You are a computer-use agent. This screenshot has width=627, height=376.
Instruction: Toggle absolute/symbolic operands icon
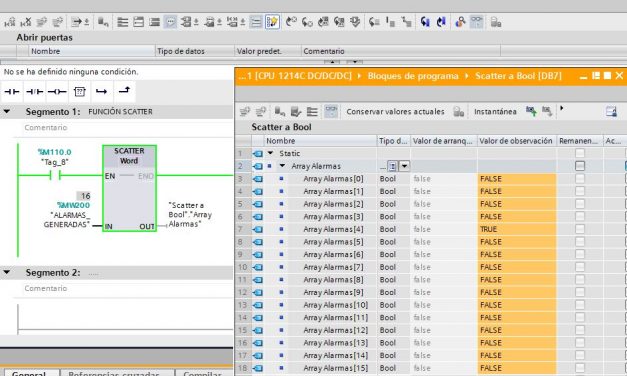click(186, 22)
